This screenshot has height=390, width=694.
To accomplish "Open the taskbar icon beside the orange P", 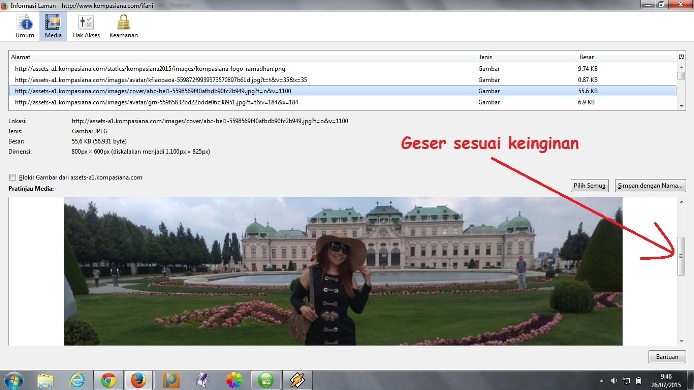I will click(202, 380).
